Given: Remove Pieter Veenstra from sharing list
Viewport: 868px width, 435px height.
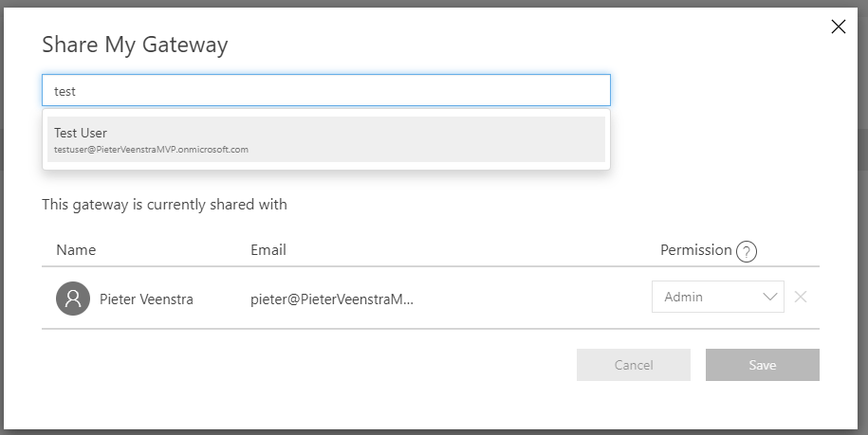Looking at the screenshot, I should click(x=801, y=297).
